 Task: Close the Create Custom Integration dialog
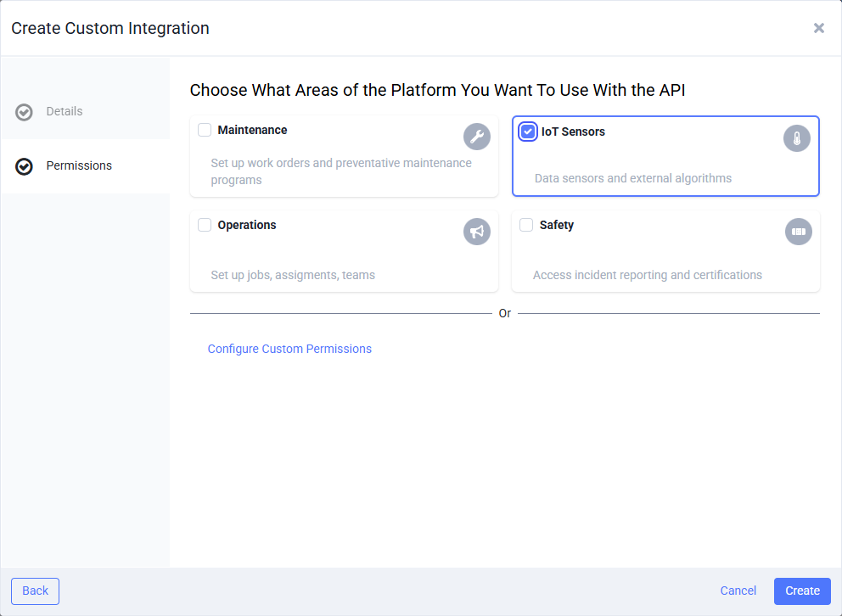click(818, 28)
